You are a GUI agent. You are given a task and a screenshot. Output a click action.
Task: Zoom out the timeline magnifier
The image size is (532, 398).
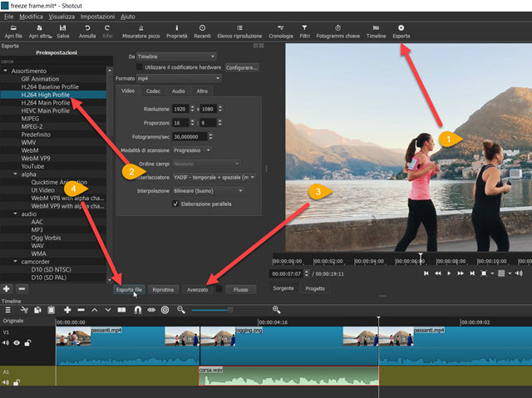tap(181, 310)
